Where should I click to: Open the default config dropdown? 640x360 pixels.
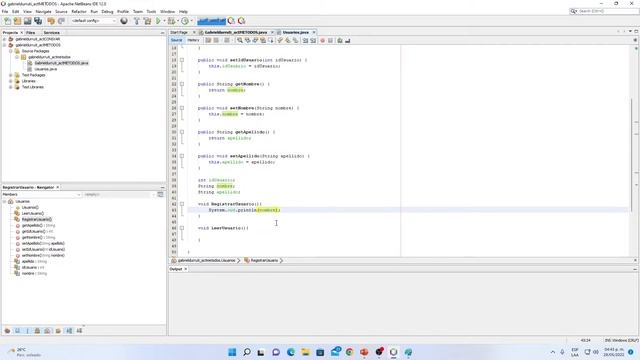(93, 21)
